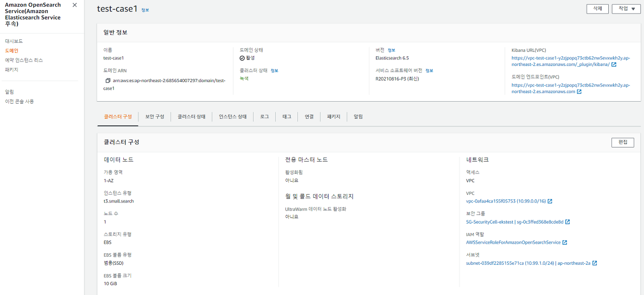Click 정보 link next to 서비스 소프트웨어 버전

tap(429, 70)
